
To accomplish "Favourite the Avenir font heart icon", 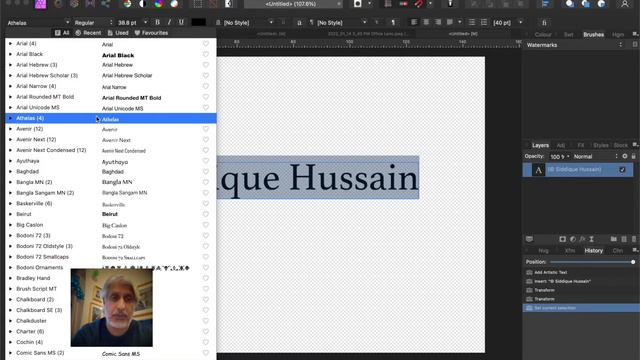I will click(206, 129).
